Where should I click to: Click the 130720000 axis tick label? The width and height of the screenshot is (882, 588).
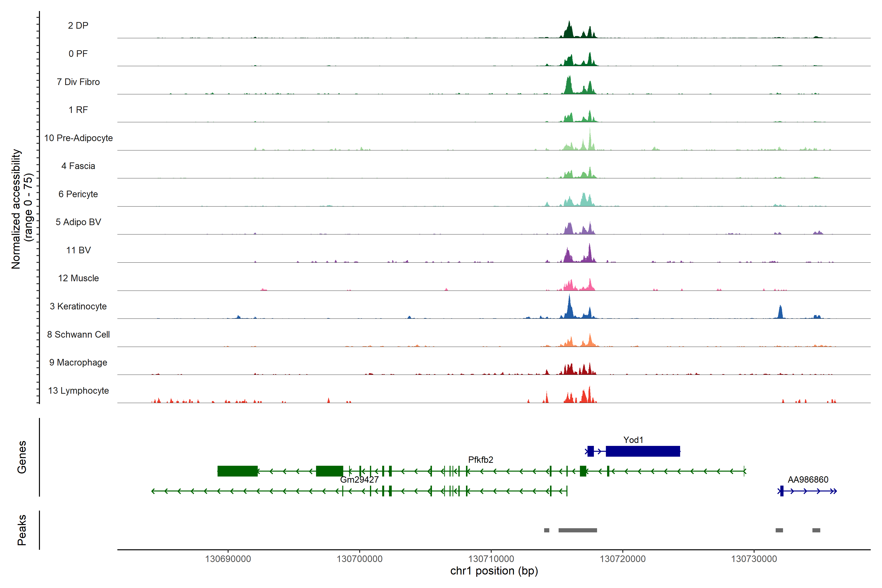coord(623,559)
